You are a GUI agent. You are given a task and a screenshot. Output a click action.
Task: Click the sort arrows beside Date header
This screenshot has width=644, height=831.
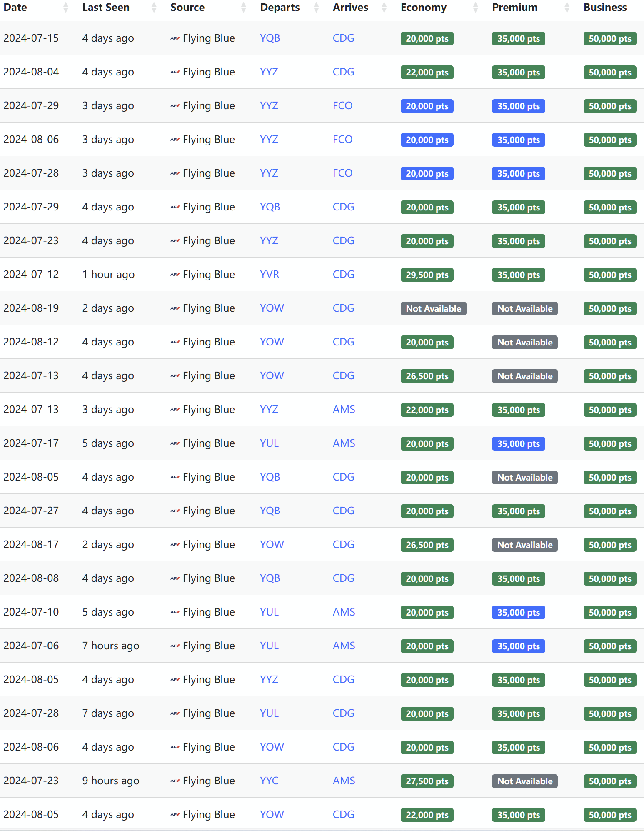[65, 8]
